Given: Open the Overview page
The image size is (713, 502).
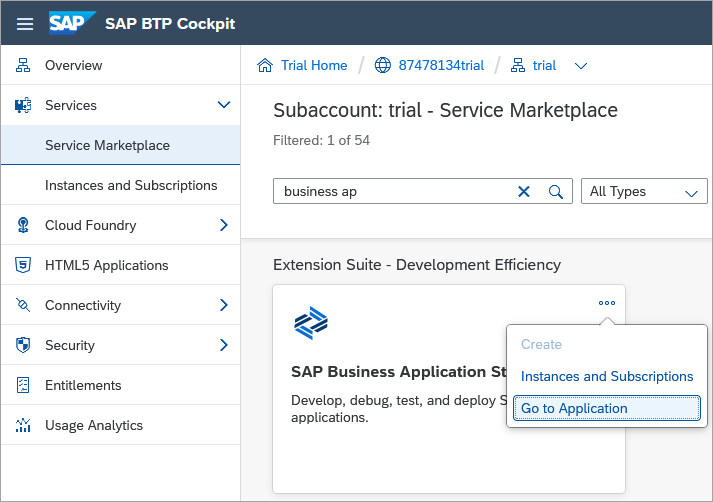Looking at the screenshot, I should tap(74, 65).
